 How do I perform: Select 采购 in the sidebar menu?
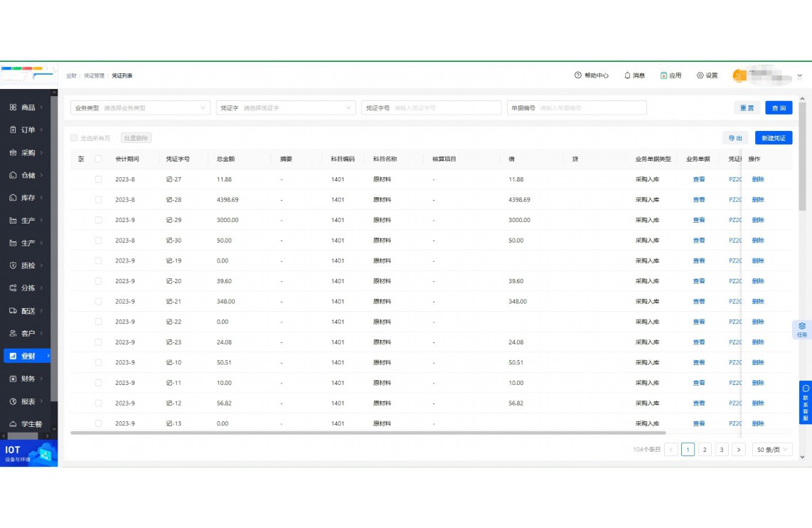[x=28, y=152]
